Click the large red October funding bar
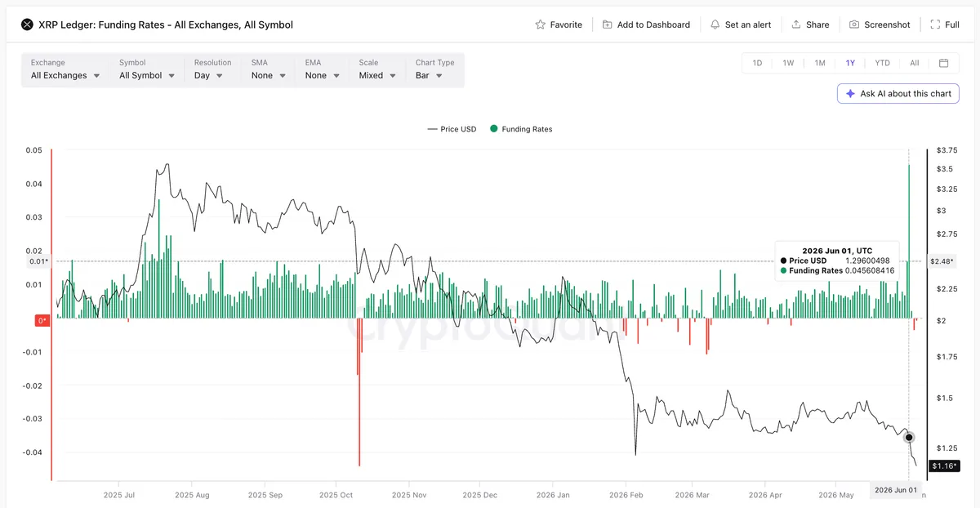This screenshot has height=508, width=980. tap(359, 393)
